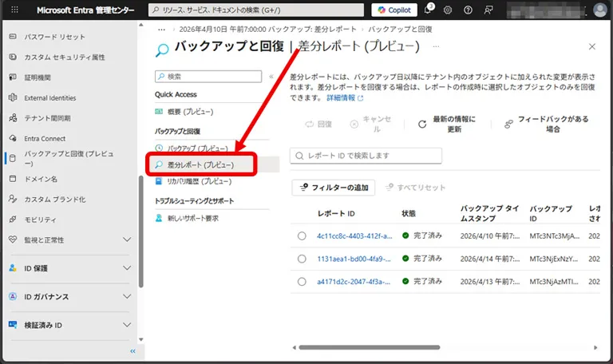Click 最新の情報に更新 refresh button
Image resolution: width=613 pixels, height=364 pixels.
point(446,124)
